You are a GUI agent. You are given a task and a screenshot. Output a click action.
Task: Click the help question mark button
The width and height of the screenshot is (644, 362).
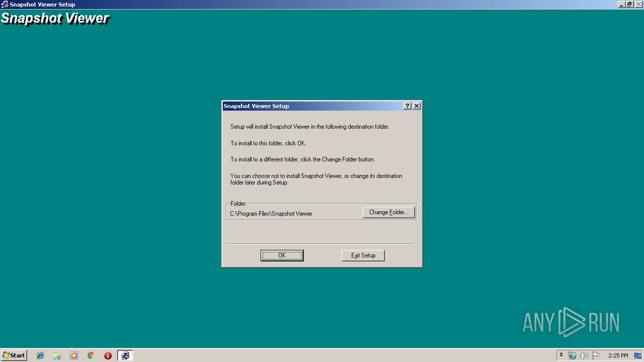click(x=408, y=106)
